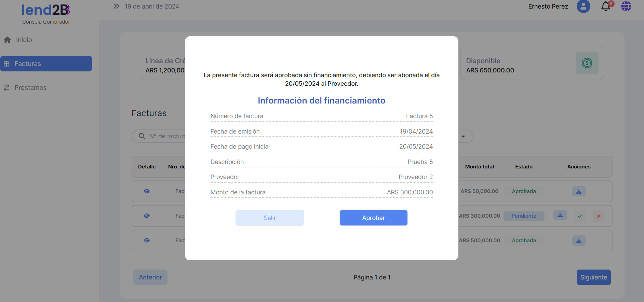The width and height of the screenshot is (644, 302).
Task: View details of third invoice row
Action: [147, 241]
